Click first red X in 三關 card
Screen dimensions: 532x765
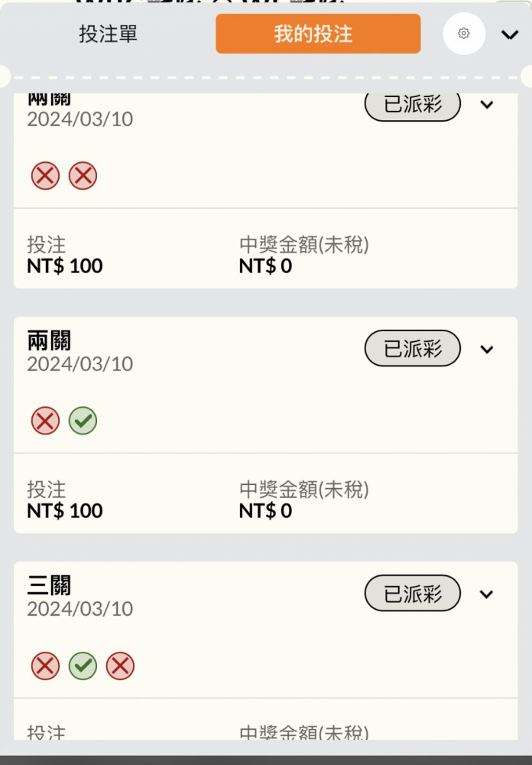pos(45,666)
